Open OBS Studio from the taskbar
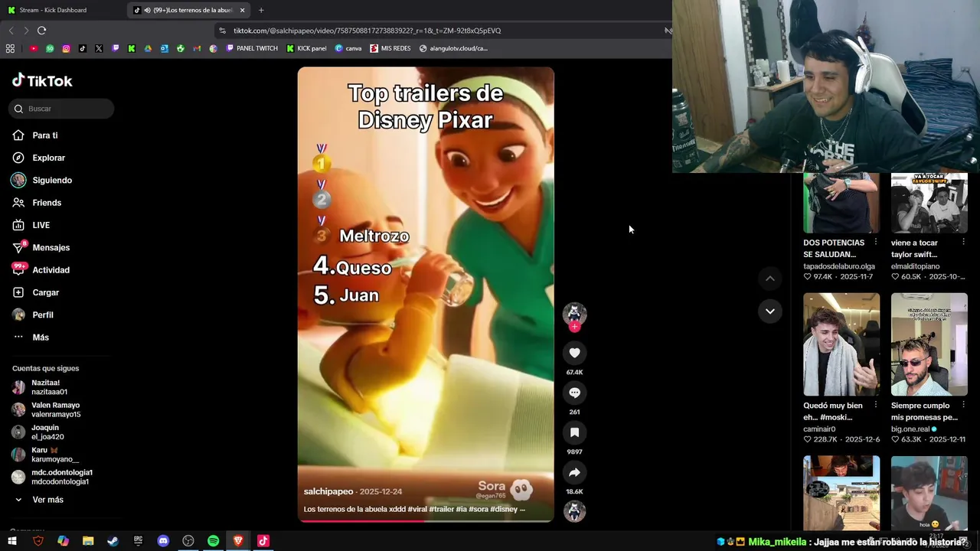Viewport: 980px width, 551px height. point(188,541)
